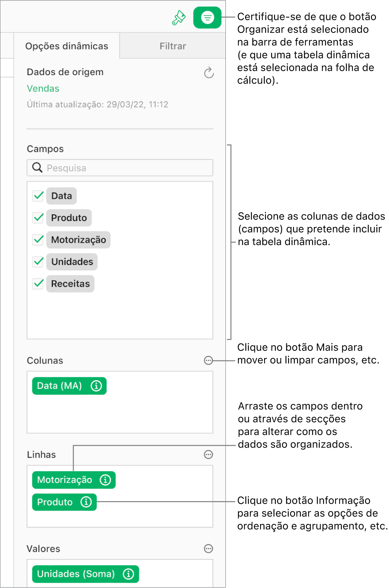Uncheck the Receitas field

tap(37, 284)
